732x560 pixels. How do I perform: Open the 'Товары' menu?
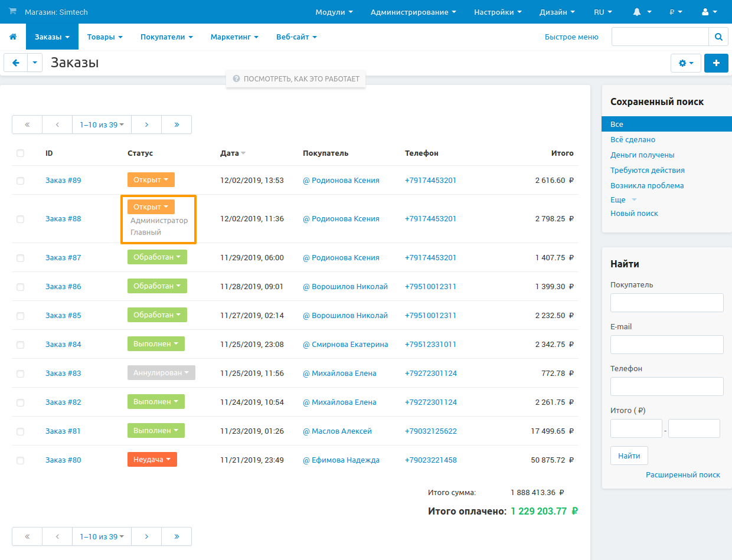coord(104,37)
